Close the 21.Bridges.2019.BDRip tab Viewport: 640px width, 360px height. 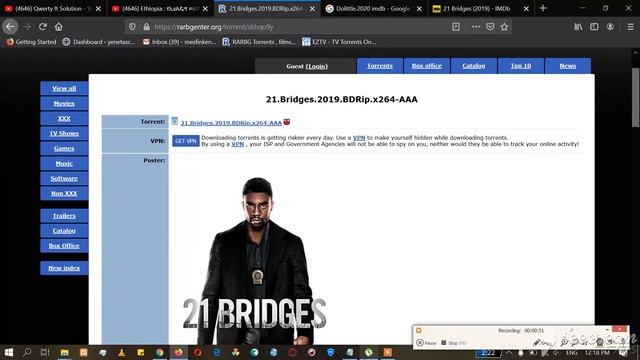[x=312, y=9]
